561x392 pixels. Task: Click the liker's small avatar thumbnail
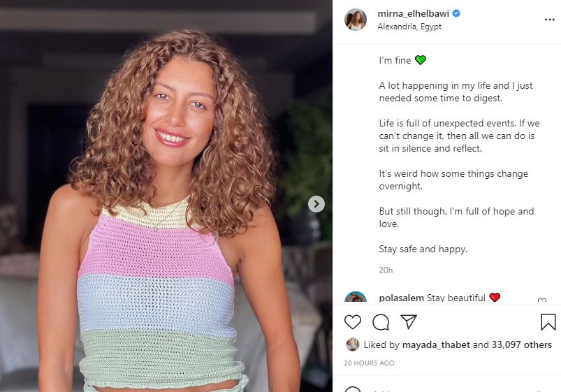click(x=353, y=344)
